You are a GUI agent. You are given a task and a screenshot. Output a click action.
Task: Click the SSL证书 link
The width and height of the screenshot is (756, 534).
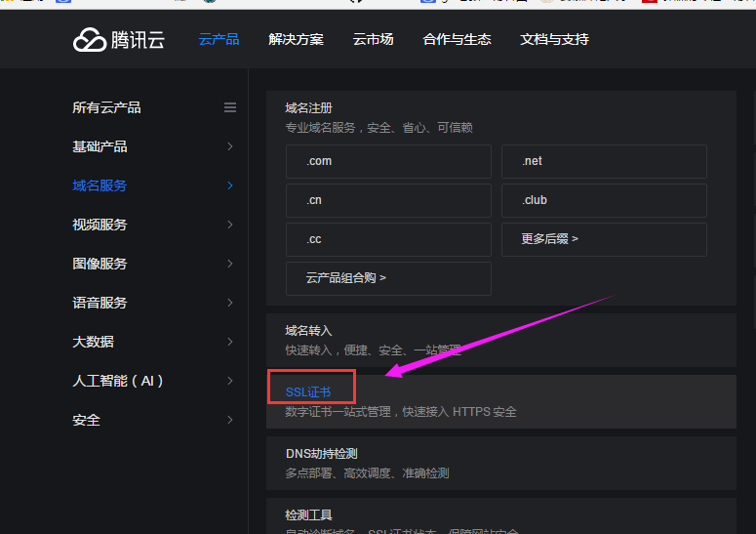tap(308, 391)
